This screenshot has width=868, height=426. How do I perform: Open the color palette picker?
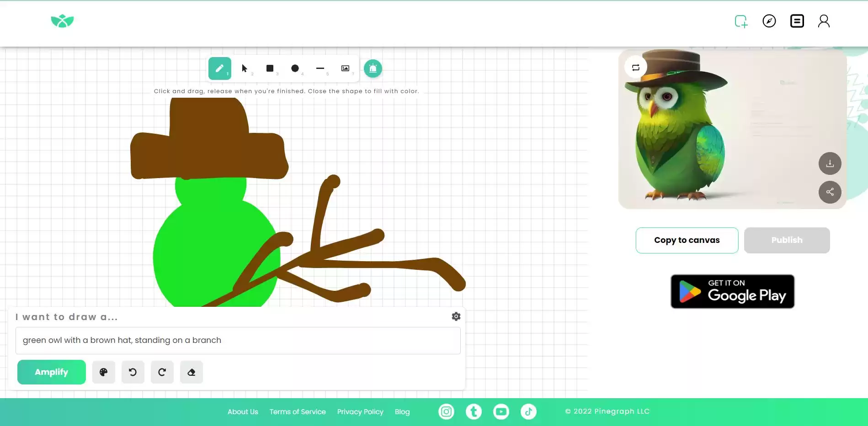103,372
